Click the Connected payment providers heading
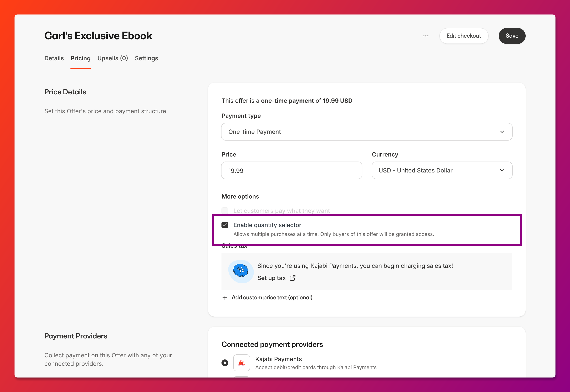The width and height of the screenshot is (570, 392). tap(272, 344)
